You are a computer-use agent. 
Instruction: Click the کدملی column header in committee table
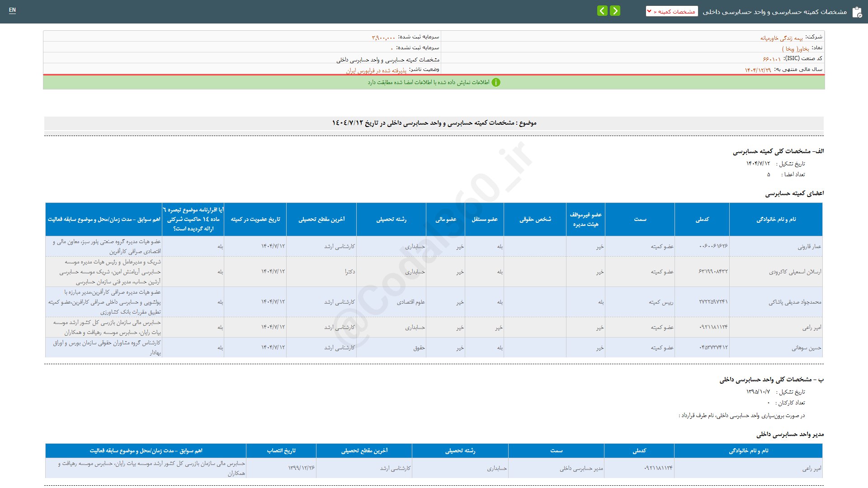[702, 219]
